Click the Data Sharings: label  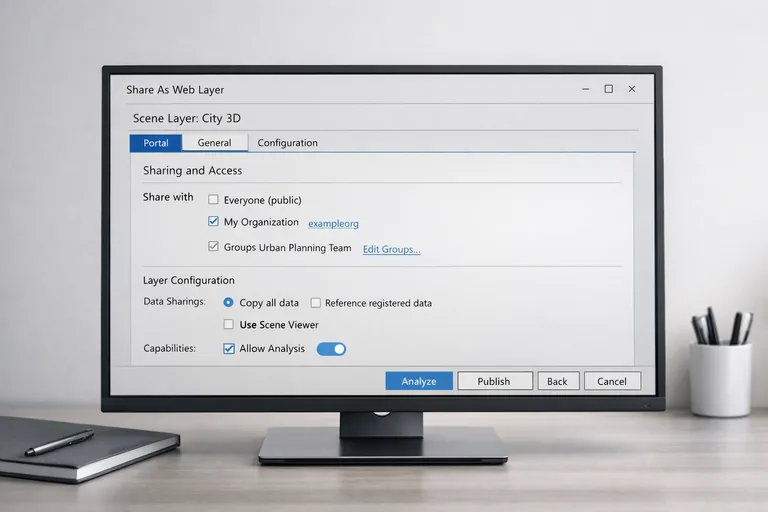pyautogui.click(x=174, y=301)
